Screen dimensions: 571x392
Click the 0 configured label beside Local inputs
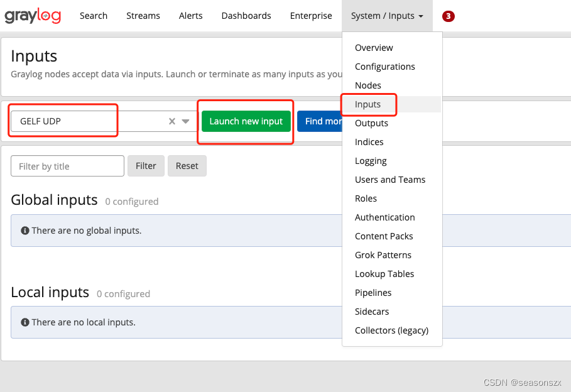point(124,293)
